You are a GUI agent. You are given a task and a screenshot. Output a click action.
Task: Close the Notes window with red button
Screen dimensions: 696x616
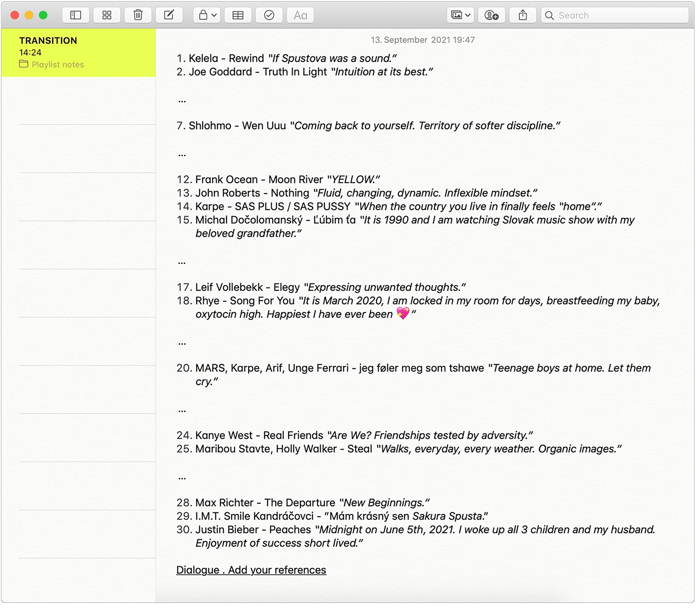pyautogui.click(x=15, y=15)
